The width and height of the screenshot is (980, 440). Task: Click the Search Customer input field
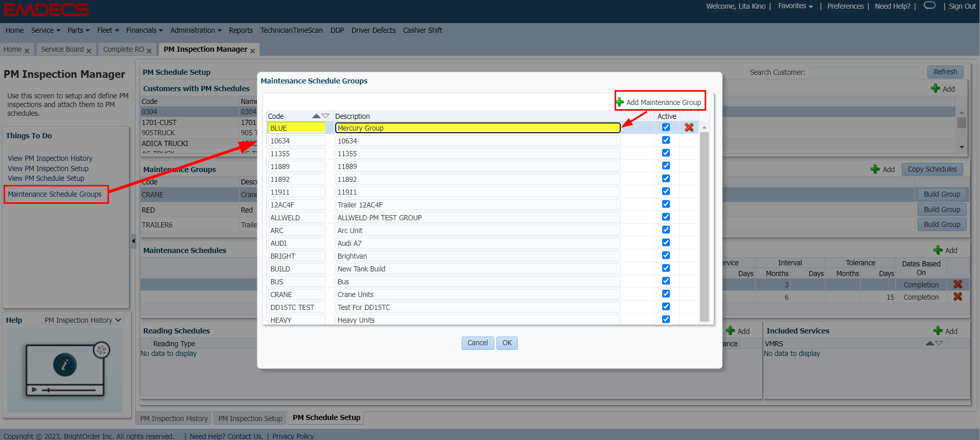pos(863,72)
